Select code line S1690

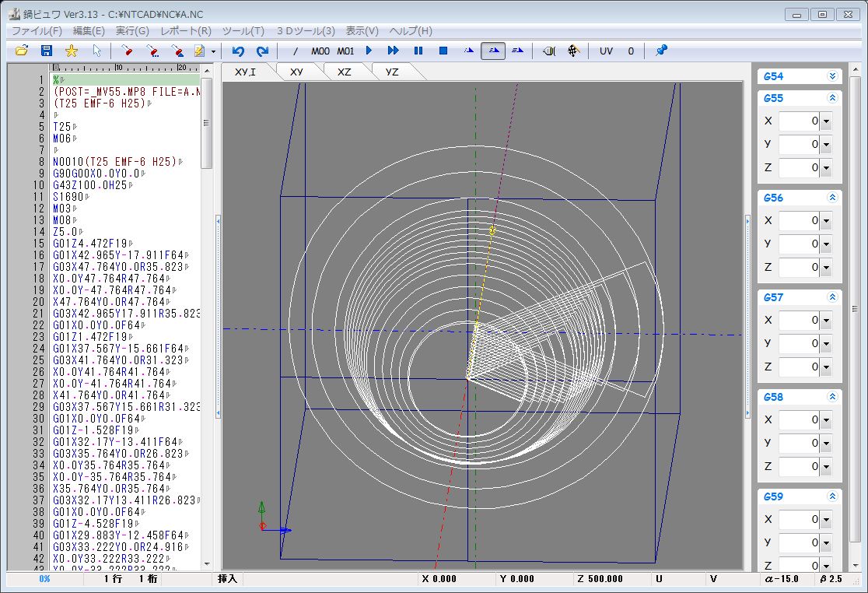click(68, 197)
